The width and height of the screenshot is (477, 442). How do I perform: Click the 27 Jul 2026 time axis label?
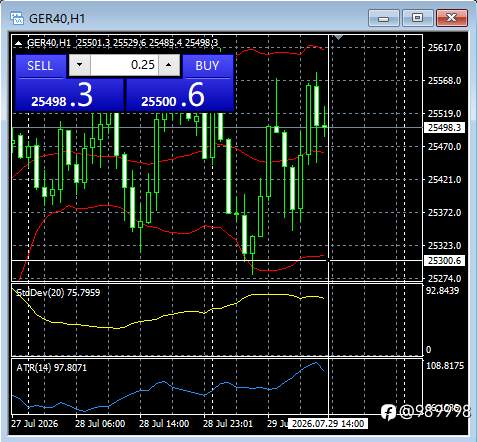35,424
